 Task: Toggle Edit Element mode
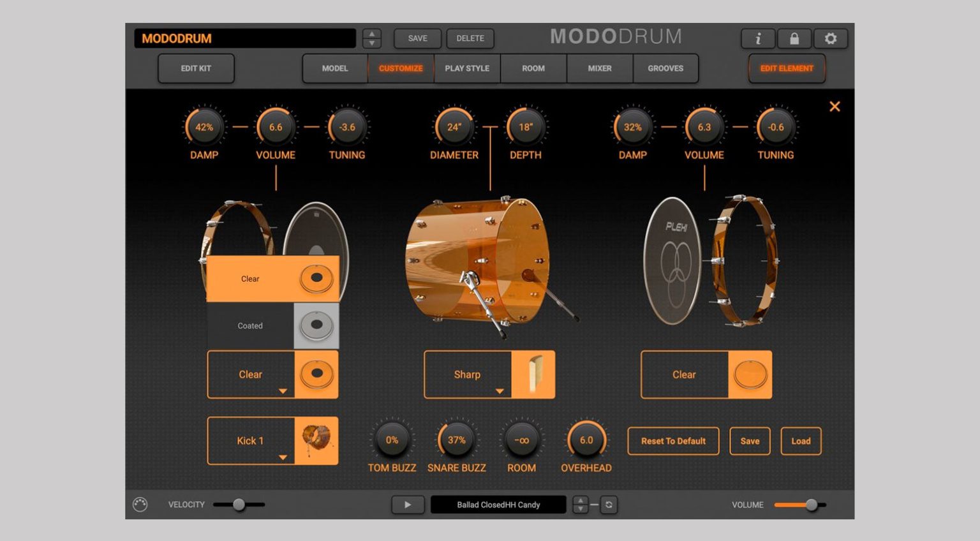(787, 68)
